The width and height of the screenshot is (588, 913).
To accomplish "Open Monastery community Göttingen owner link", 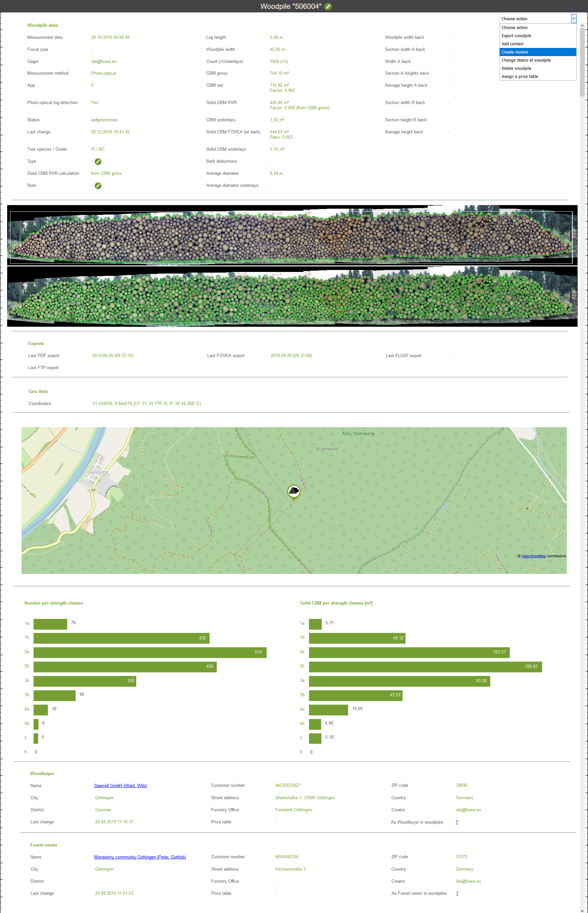I will (x=140, y=857).
